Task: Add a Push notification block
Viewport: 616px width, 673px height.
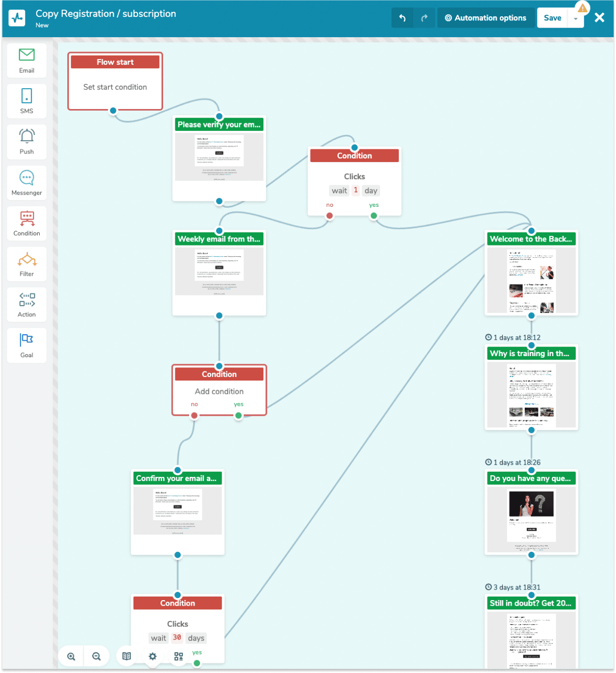Action: pyautogui.click(x=26, y=142)
